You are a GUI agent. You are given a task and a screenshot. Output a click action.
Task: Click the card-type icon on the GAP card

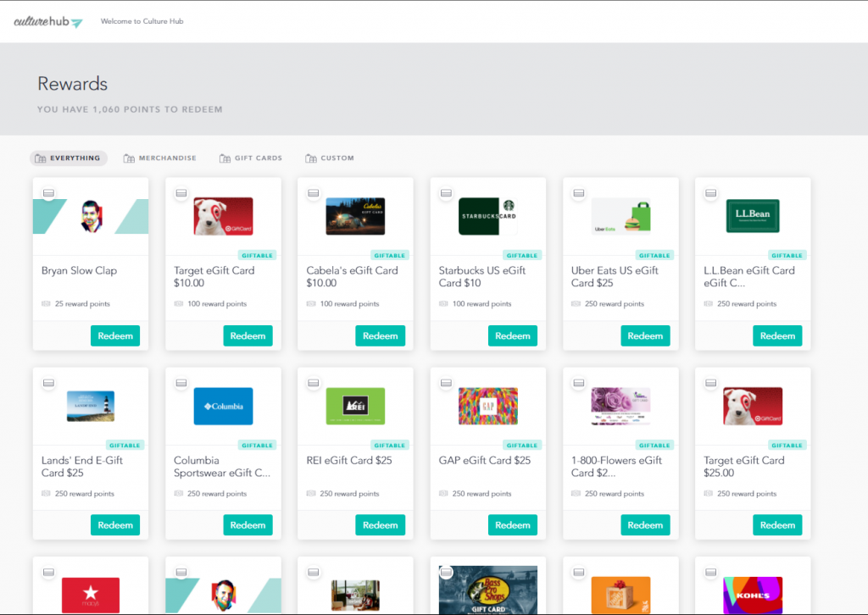446,383
